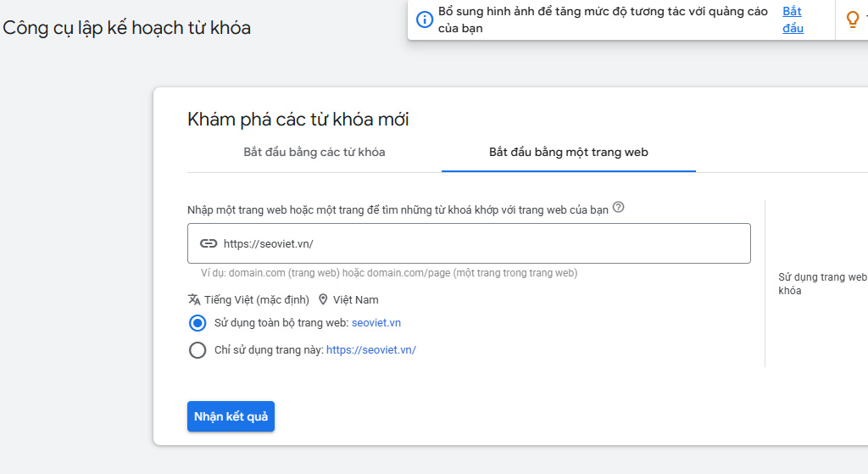Open the https://seoviet.vn/ page link

371,350
